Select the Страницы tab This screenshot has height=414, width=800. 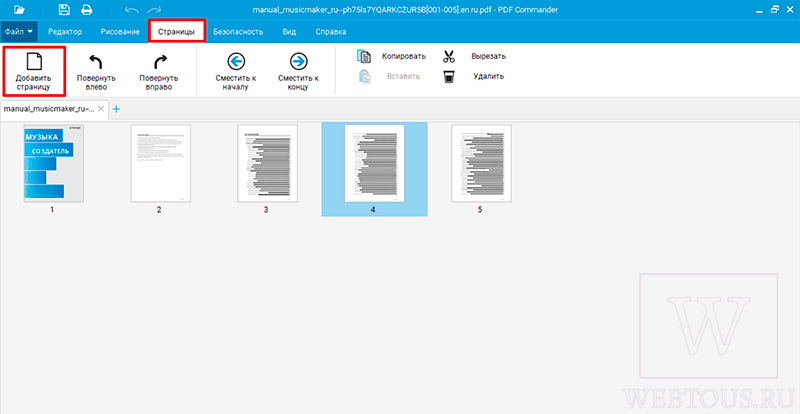coord(177,32)
